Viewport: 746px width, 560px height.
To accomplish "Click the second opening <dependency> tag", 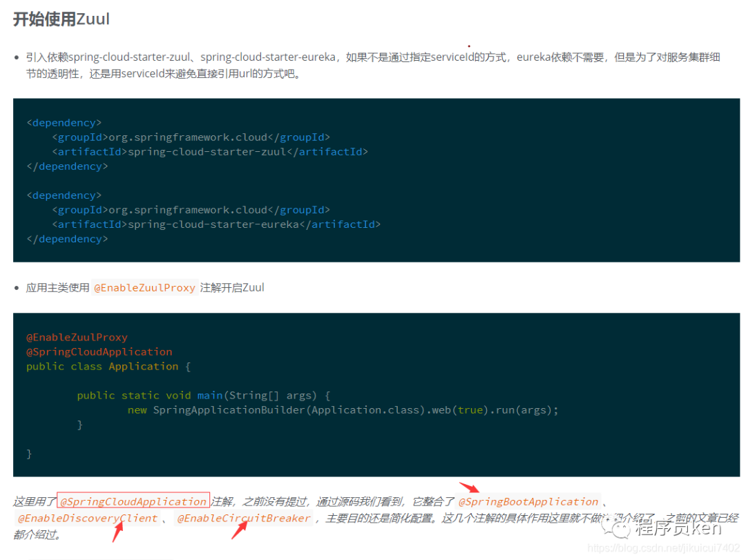I will (x=64, y=195).
